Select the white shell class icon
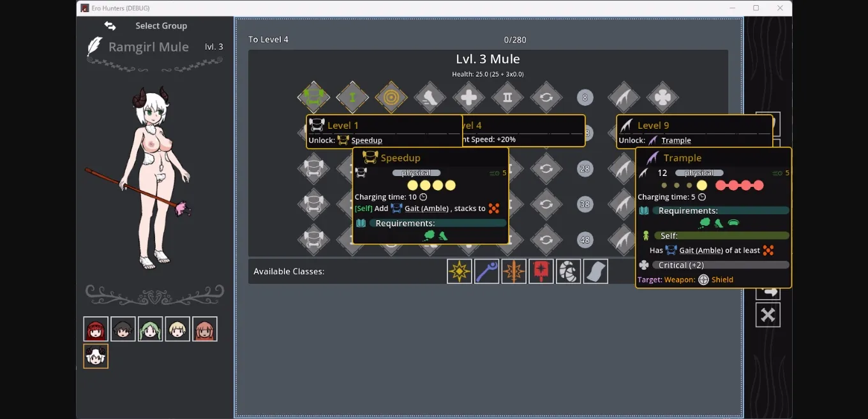Screen dimensions: 868x419 click(x=568, y=271)
